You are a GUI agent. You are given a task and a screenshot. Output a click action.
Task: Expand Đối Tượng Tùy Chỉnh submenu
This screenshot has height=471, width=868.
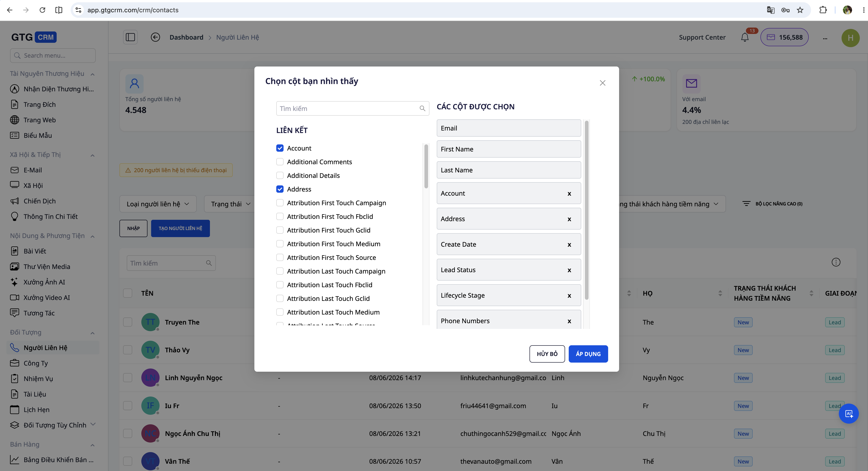pyautogui.click(x=93, y=424)
